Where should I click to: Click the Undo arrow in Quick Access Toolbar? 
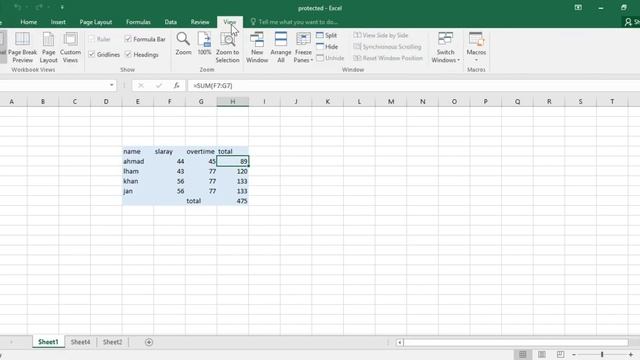click(x=17, y=7)
